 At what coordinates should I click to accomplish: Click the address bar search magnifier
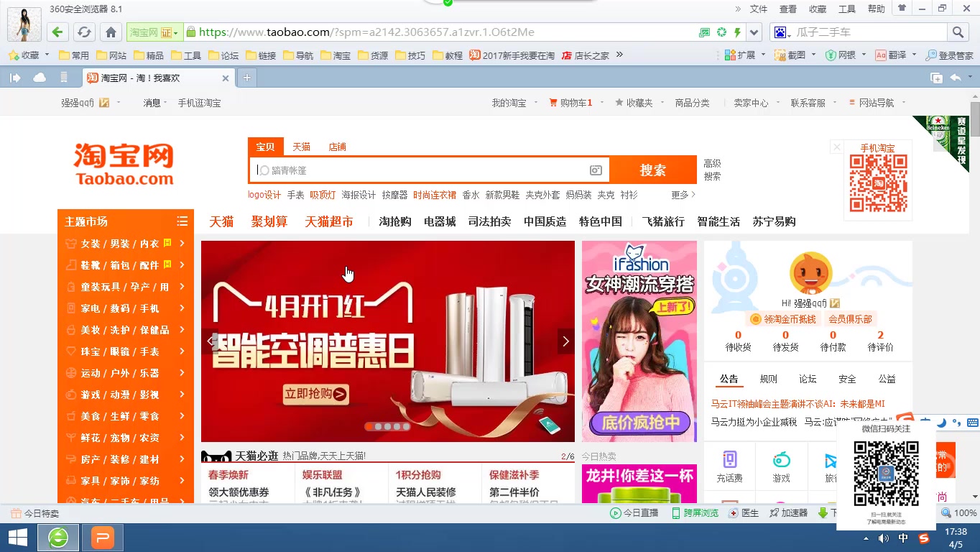(958, 32)
